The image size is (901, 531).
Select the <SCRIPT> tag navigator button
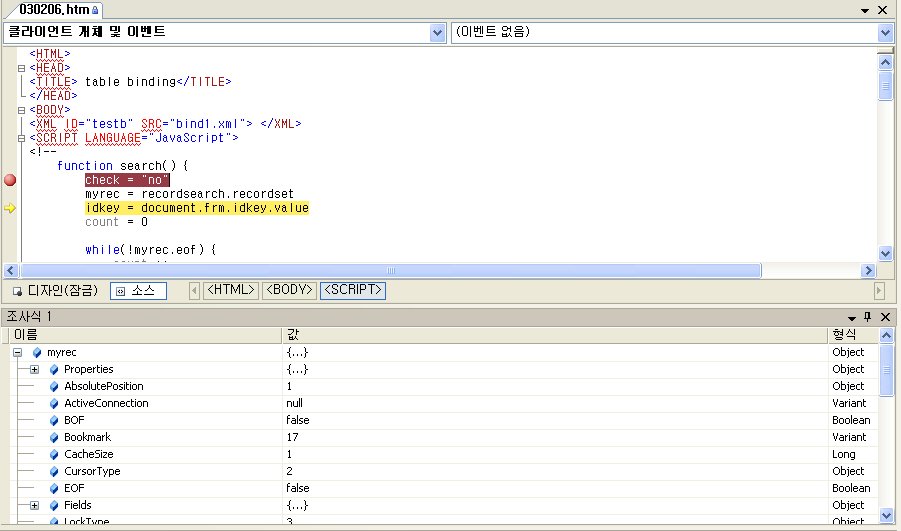(353, 290)
